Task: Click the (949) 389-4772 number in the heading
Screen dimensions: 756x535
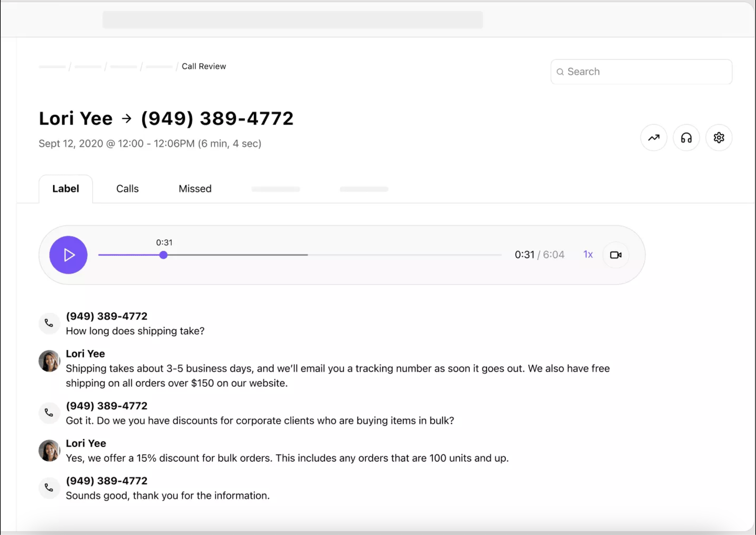Action: point(217,119)
